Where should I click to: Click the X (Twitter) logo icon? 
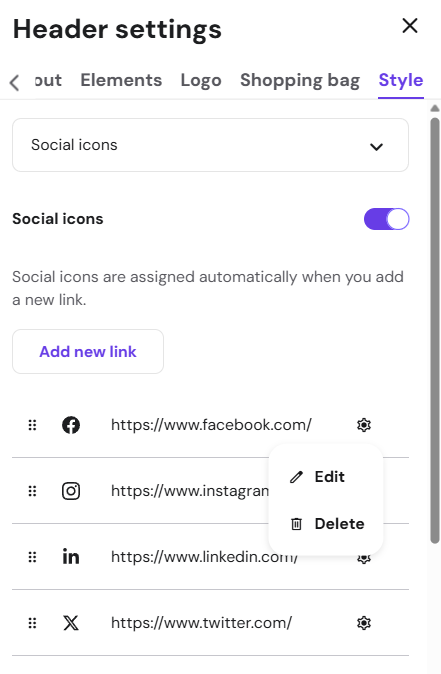[71, 623]
